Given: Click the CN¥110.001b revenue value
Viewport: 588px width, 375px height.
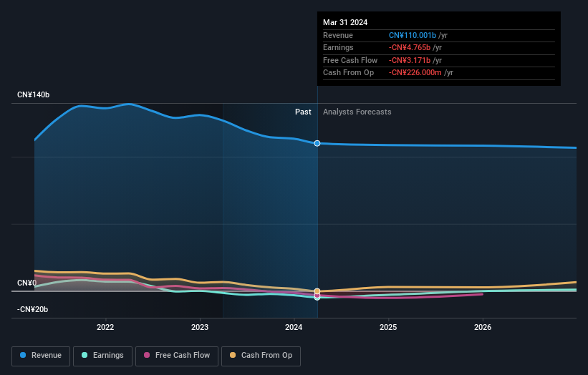Looking at the screenshot, I should [x=413, y=35].
